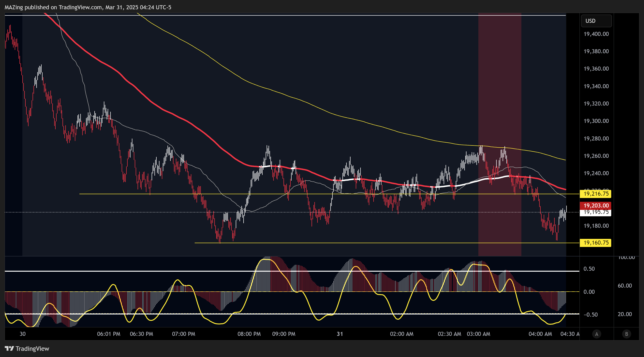Click the 09:00 PM time axis label
The width and height of the screenshot is (644, 357).
coord(284,334)
